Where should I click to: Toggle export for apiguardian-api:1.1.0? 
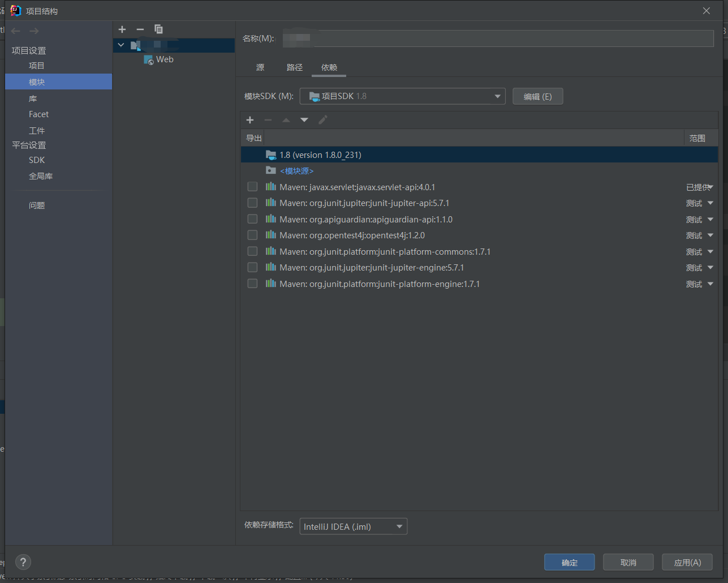click(x=252, y=219)
